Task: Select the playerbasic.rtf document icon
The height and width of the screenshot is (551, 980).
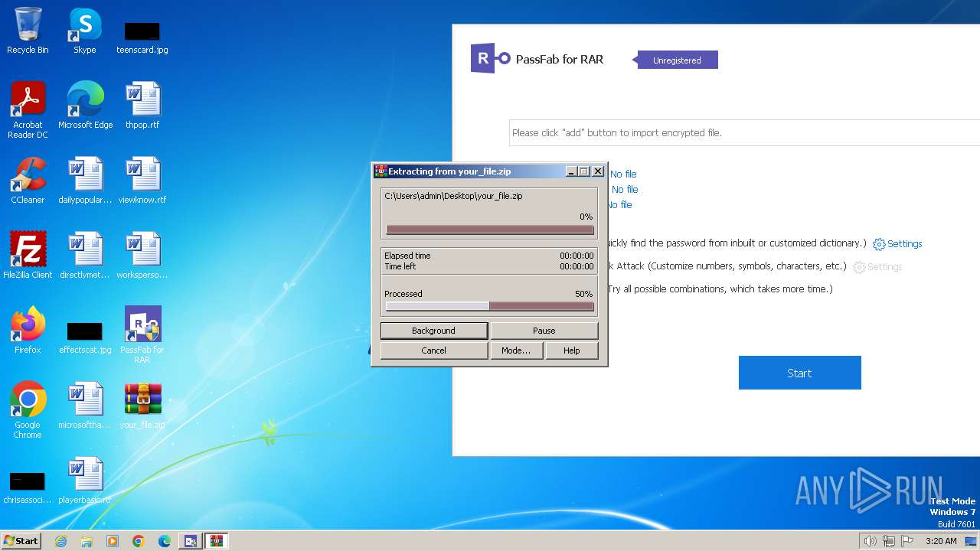Action: [85, 481]
